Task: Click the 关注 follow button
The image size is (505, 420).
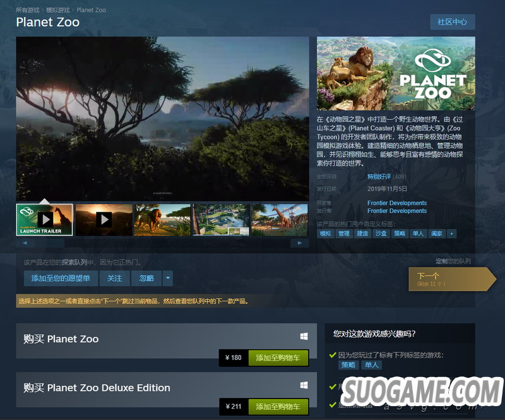Action: point(114,278)
